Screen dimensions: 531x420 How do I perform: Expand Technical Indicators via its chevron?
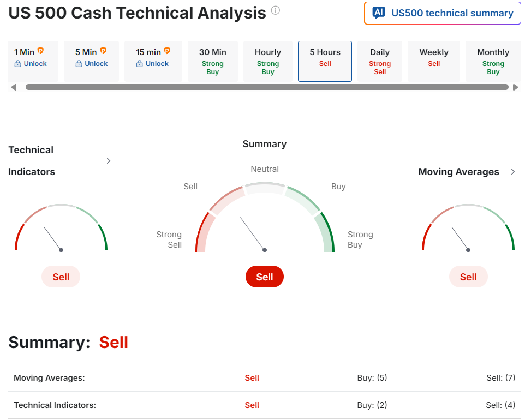[x=109, y=161]
